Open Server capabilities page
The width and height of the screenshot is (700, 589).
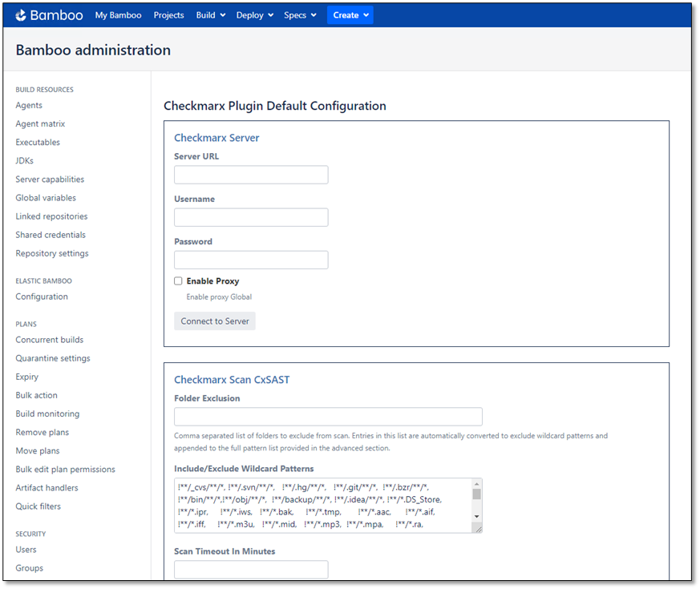[x=50, y=180]
